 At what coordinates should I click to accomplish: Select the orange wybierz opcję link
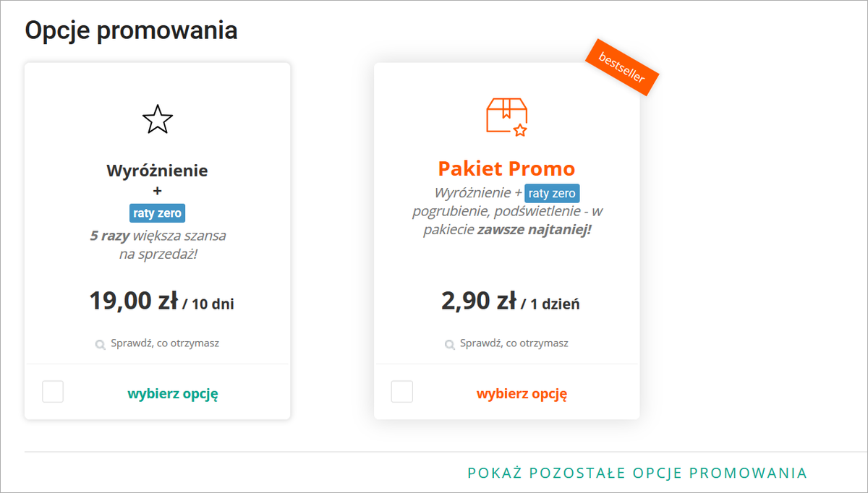click(x=522, y=394)
